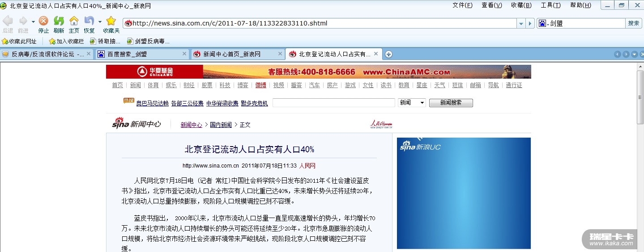644x252 pixels.
Task: Open the Restore (恢复) dropdown arrow
Action: coord(100,21)
